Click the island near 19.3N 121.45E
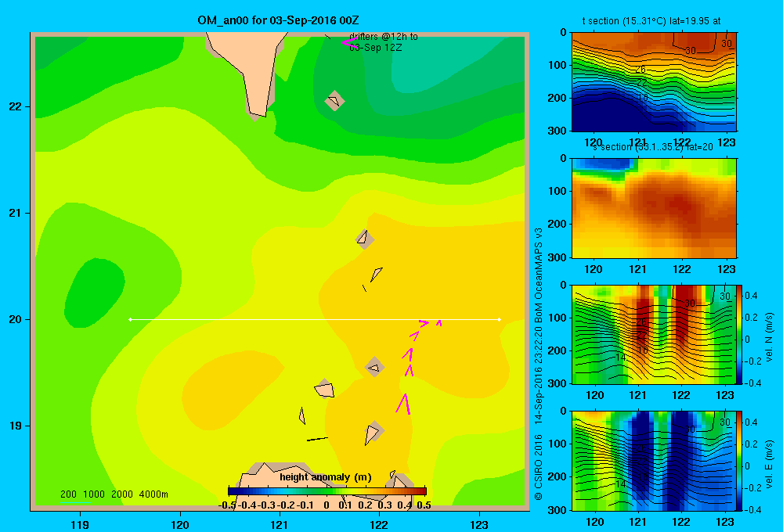Screen dimensions: 783x532 point(324,389)
